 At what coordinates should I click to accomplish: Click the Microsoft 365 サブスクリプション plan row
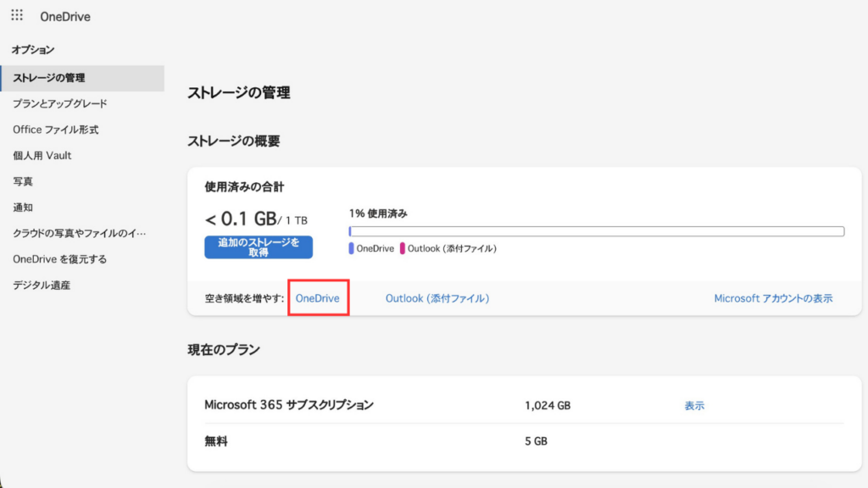coord(289,406)
